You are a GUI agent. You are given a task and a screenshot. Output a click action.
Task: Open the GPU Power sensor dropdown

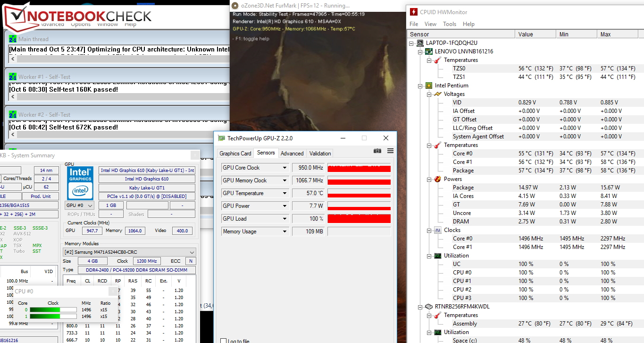pos(285,206)
